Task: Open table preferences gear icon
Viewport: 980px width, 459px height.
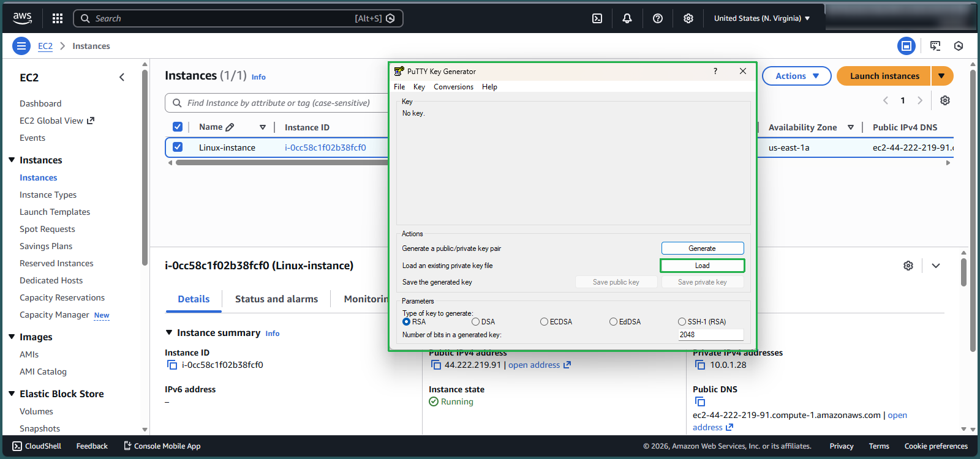Action: (945, 100)
